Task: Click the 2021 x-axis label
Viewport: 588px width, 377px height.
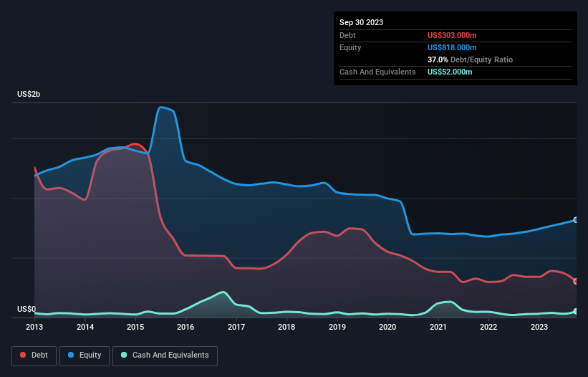Action: 438,327
